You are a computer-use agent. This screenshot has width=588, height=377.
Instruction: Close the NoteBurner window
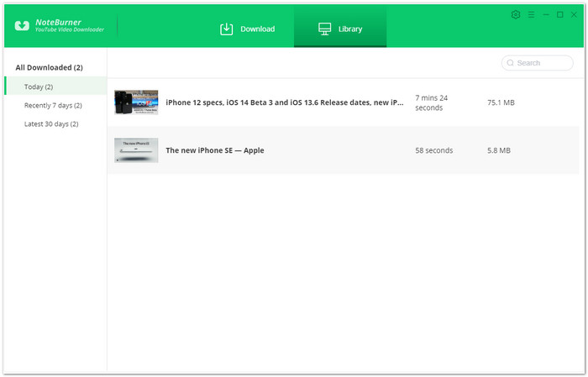point(574,14)
